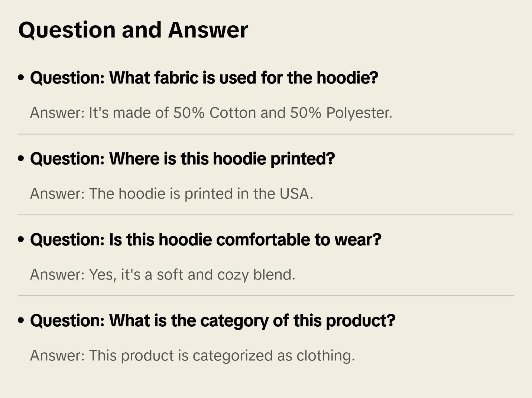Select the question about product category
Image resolution: width=532 pixels, height=398 pixels.
[213, 321]
